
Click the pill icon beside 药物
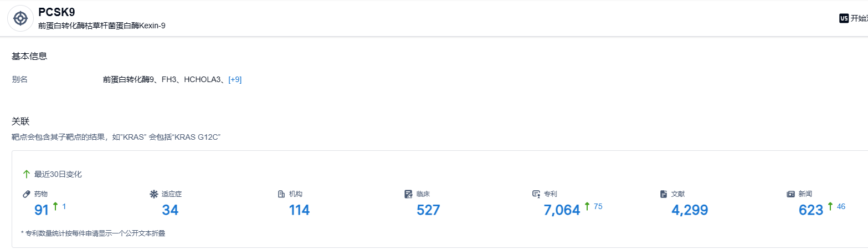(26, 194)
